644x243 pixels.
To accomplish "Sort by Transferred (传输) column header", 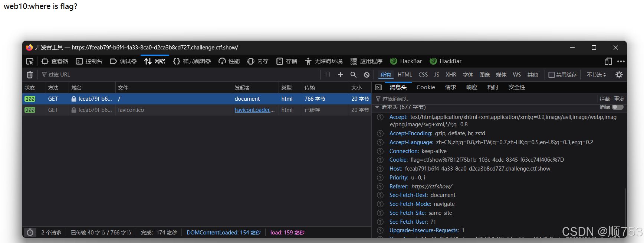I will coord(325,88).
